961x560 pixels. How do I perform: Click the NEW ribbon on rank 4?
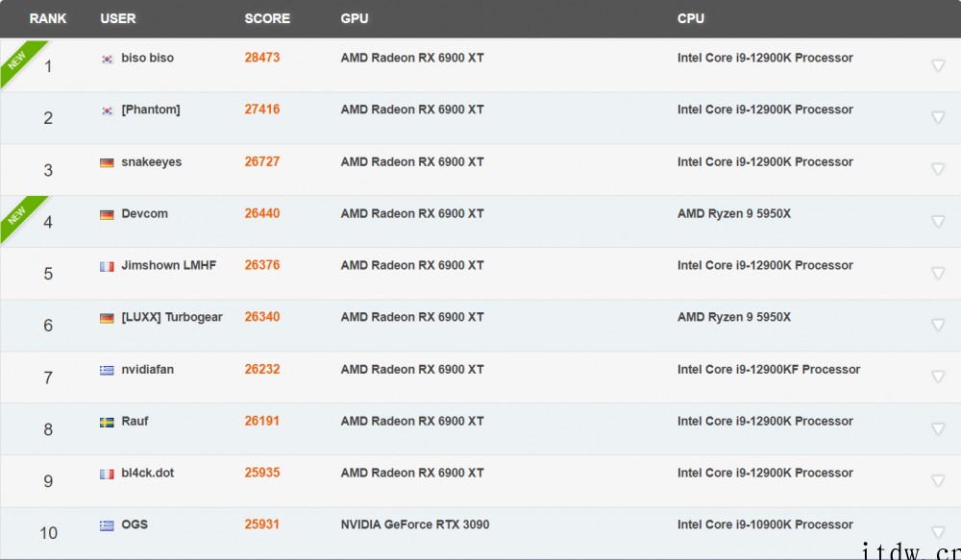tap(18, 215)
